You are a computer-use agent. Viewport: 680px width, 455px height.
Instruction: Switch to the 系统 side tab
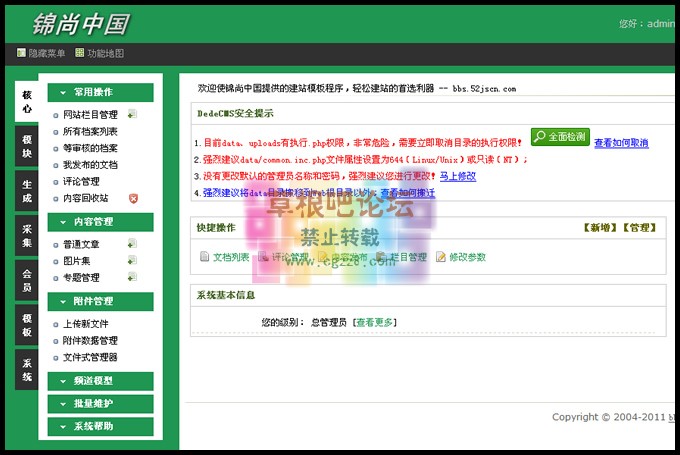click(x=27, y=370)
